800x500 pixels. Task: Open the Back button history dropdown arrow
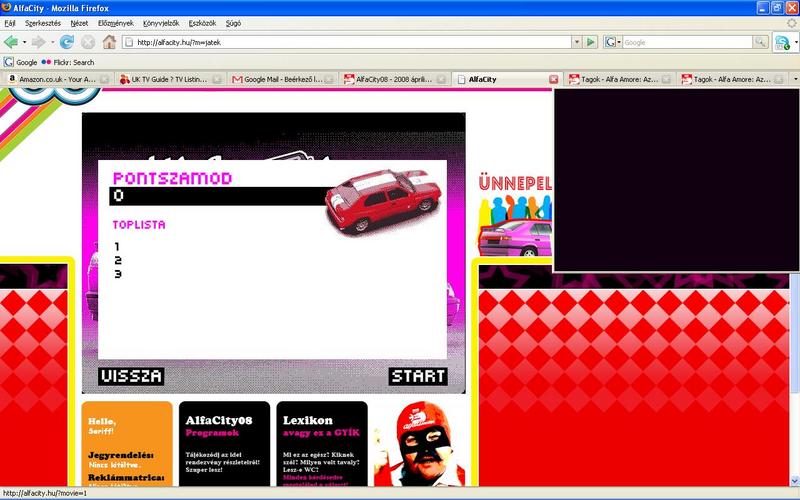pos(24,42)
